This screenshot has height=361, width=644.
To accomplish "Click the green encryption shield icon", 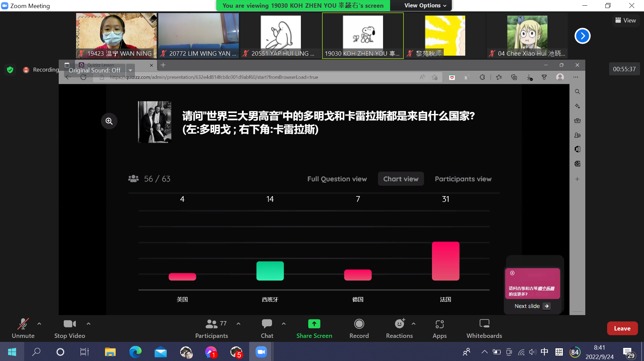I will pos(10,70).
